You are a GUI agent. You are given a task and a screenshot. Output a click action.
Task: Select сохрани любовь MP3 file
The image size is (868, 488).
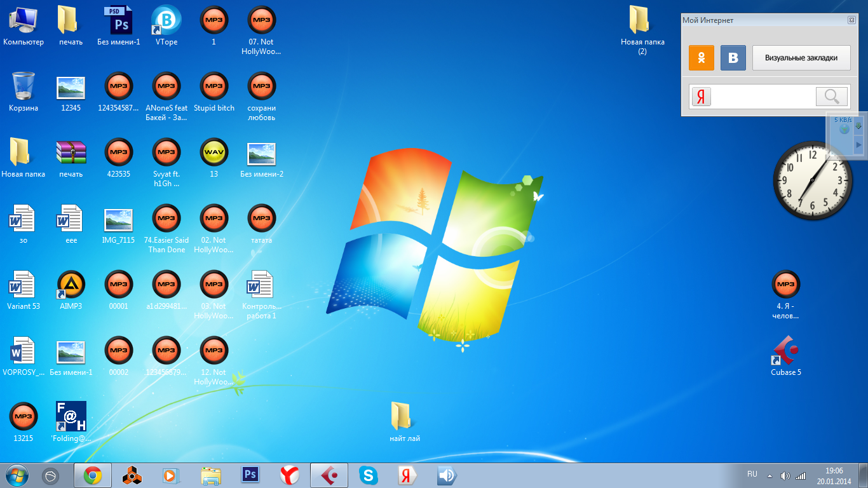pyautogui.click(x=261, y=97)
